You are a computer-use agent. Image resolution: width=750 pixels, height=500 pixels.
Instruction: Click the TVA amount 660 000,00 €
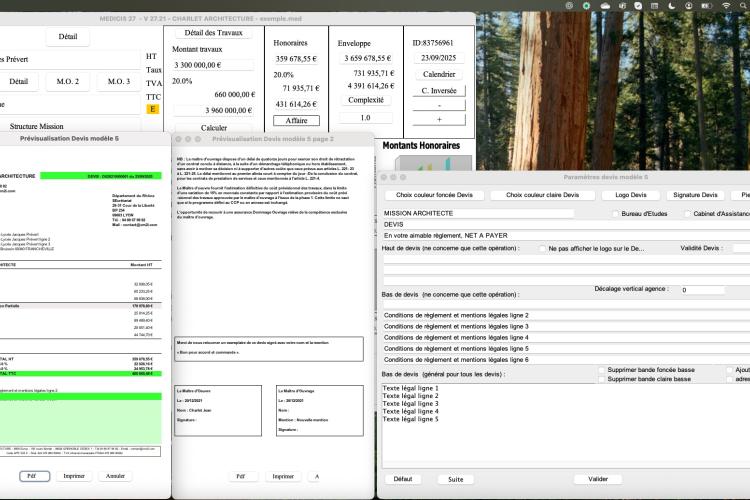(x=234, y=95)
